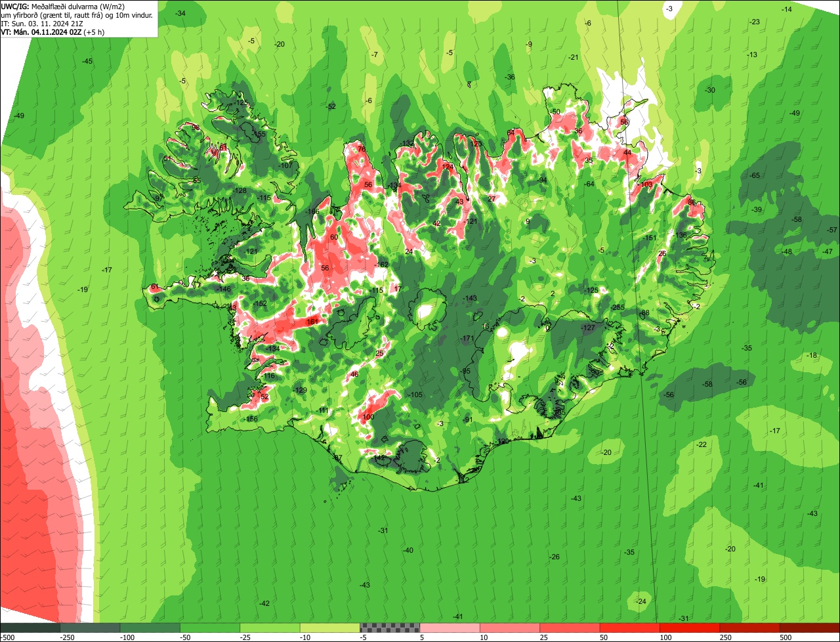This screenshot has width=840, height=642.
Task: Click the map value '-128'
Action: 240,190
